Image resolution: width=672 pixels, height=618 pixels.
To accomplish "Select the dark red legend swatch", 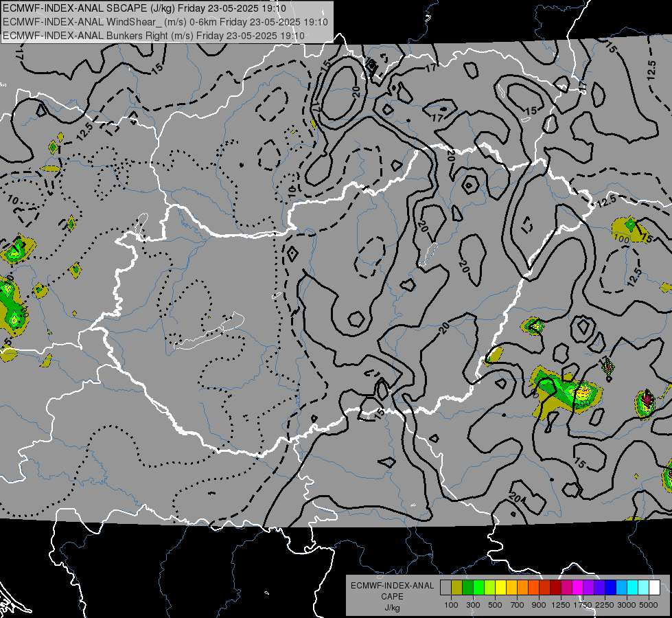I will click(555, 588).
